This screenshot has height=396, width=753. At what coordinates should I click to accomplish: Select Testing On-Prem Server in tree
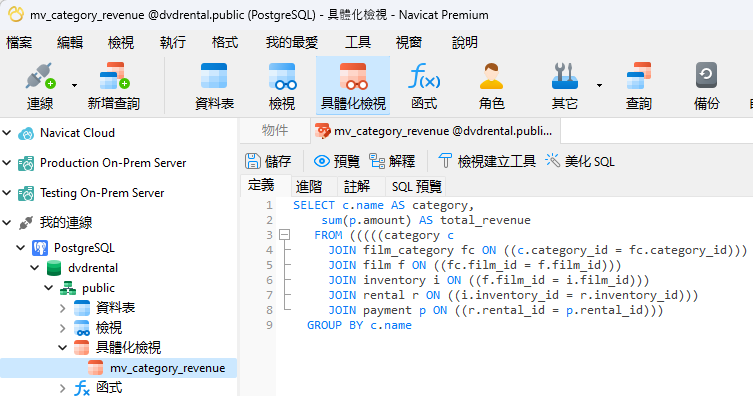coord(102,192)
